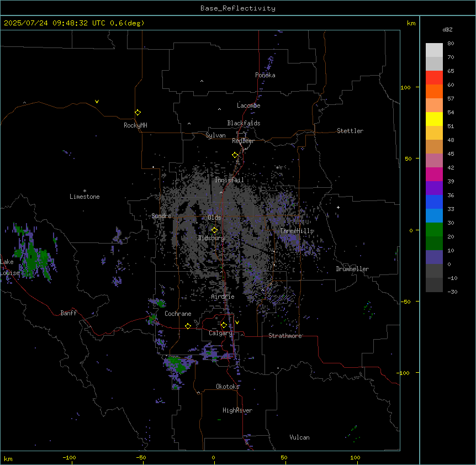Click the Strathmore label
This screenshot has height=465, width=476.
(x=285, y=336)
